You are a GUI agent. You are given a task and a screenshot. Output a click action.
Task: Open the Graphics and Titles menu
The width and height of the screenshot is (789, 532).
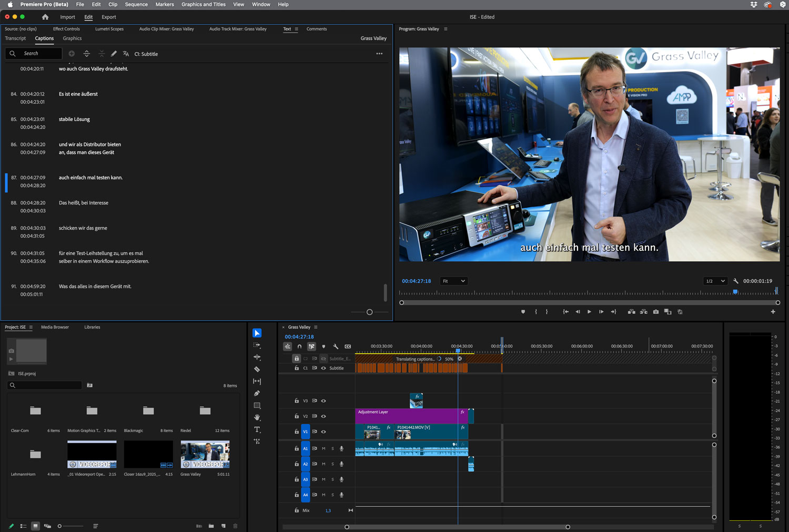click(x=203, y=4)
